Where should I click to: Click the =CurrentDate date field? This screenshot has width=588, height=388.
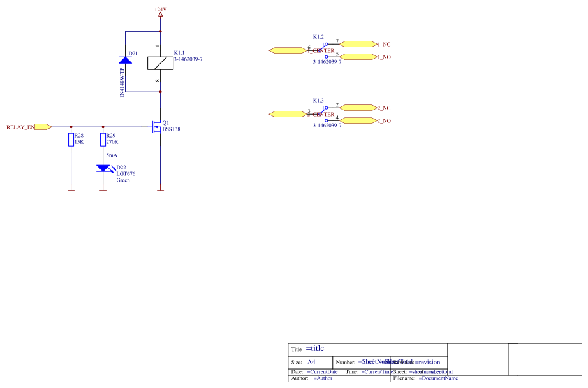click(x=323, y=371)
